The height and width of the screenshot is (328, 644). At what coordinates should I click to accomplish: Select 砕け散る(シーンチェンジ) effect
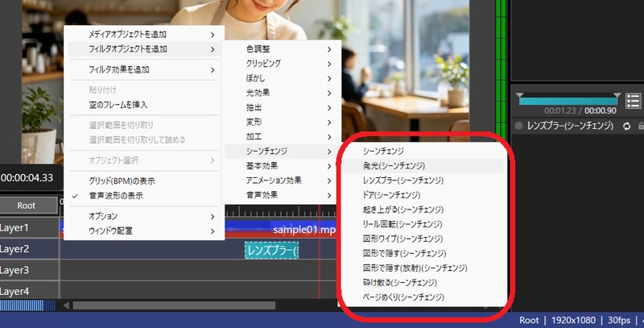pyautogui.click(x=423, y=283)
